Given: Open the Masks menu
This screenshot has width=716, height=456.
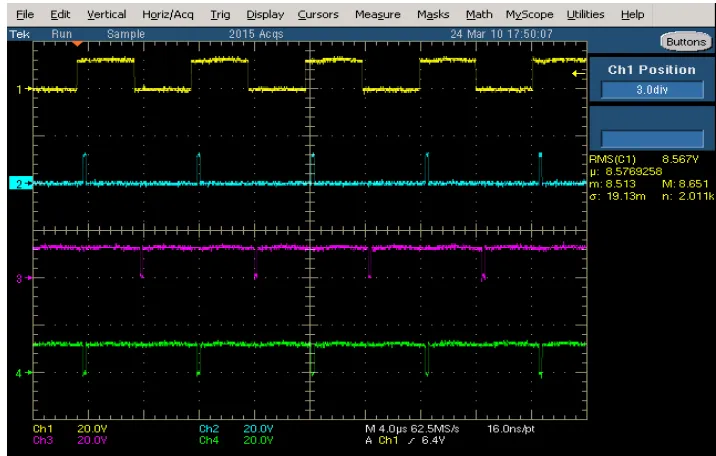Looking at the screenshot, I should point(433,15).
